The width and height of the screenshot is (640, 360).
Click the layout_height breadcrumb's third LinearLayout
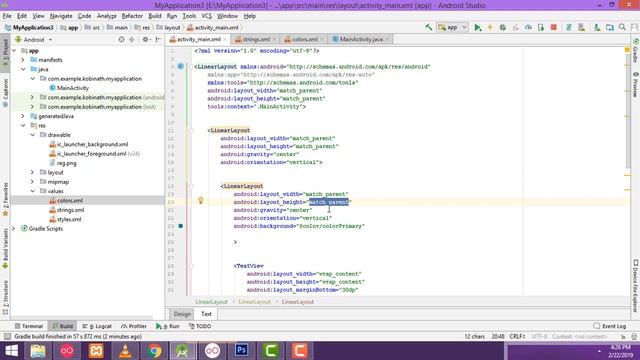[x=298, y=302]
